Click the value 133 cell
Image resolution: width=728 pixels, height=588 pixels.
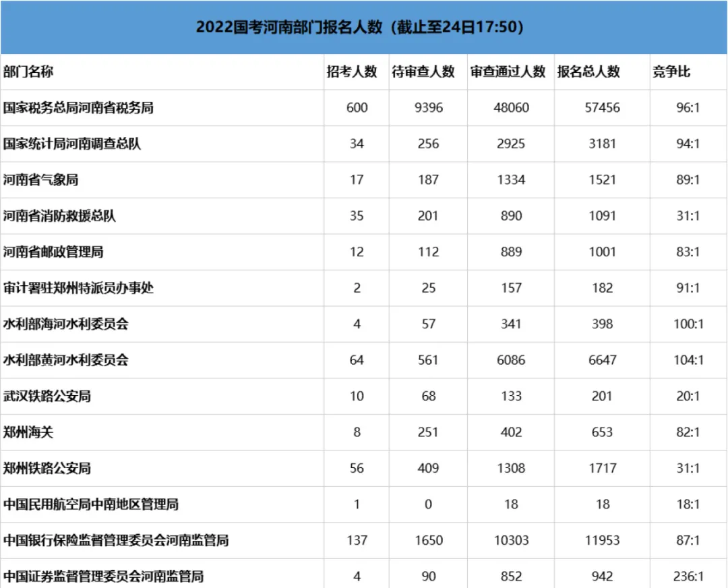click(511, 396)
